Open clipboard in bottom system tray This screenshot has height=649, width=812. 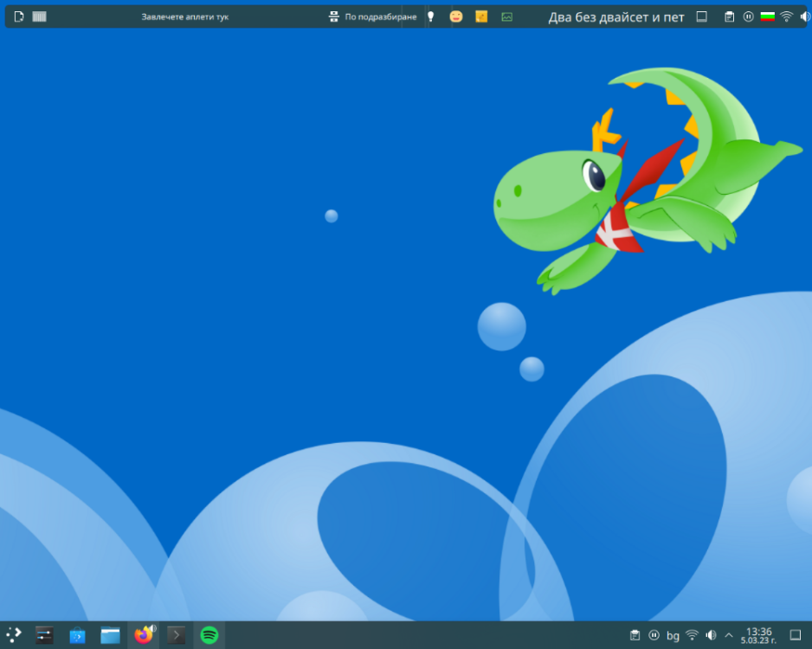click(635, 635)
